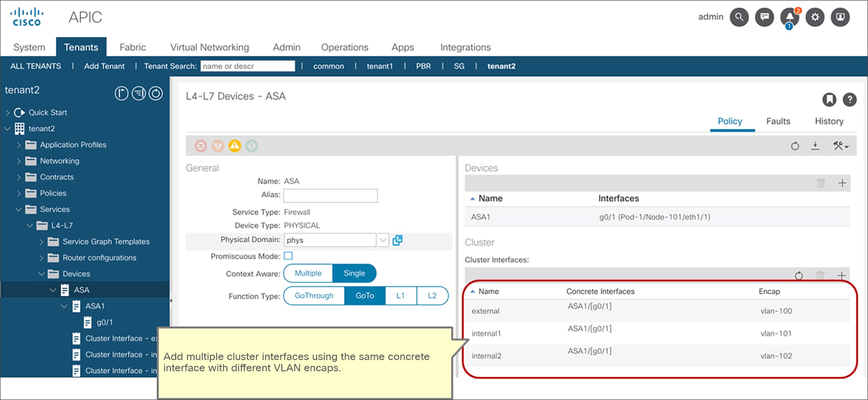This screenshot has height=400, width=868.
Task: Delete the selected device in Devices table
Action: (821, 183)
